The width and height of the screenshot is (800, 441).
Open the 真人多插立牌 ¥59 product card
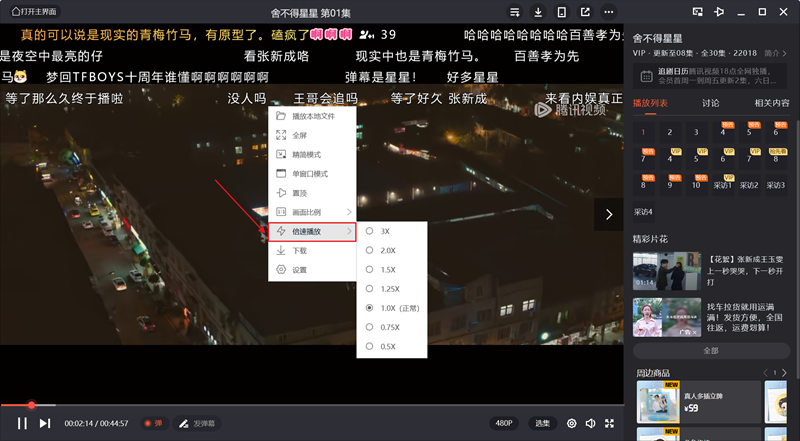point(698,402)
